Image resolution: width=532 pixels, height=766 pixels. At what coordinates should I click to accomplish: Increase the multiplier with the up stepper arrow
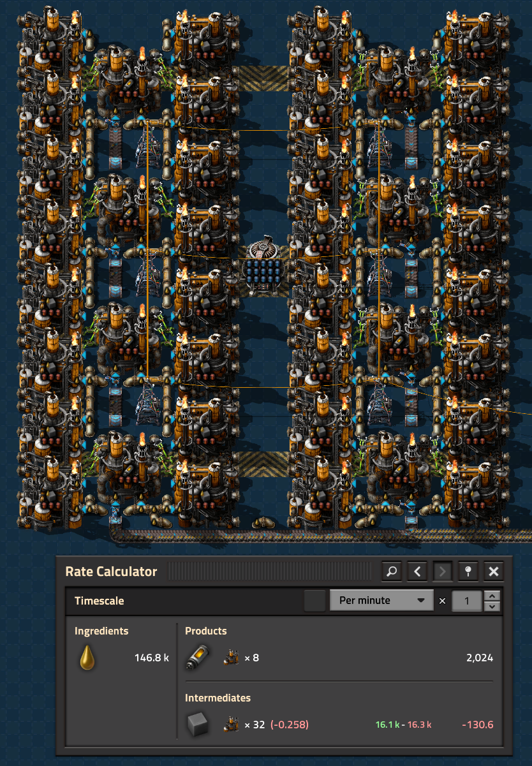pyautogui.click(x=492, y=596)
